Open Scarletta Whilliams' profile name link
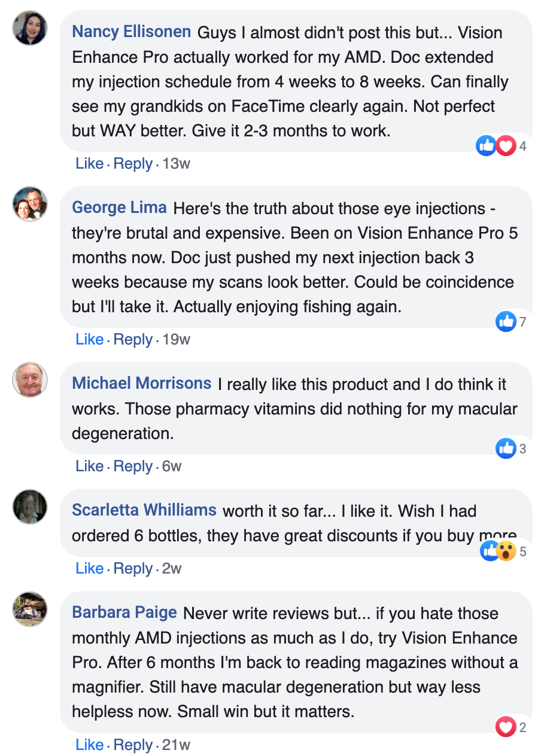 click(144, 510)
